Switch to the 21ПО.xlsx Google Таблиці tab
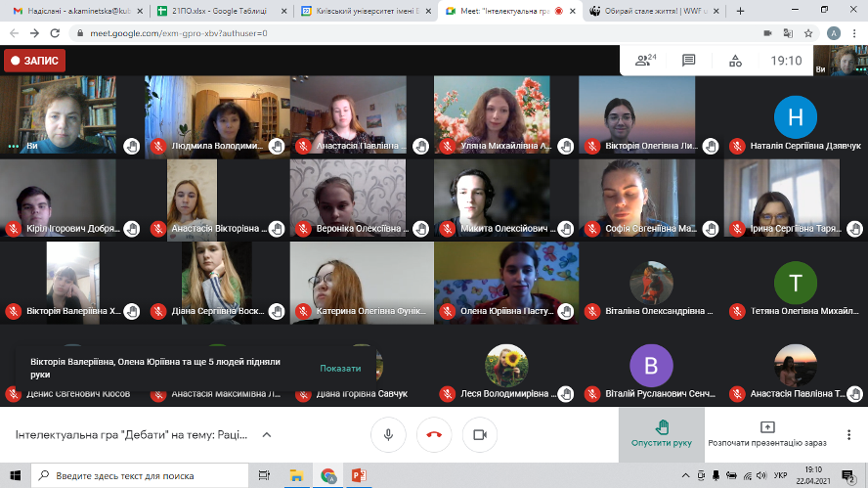The image size is (868, 488). (x=220, y=11)
